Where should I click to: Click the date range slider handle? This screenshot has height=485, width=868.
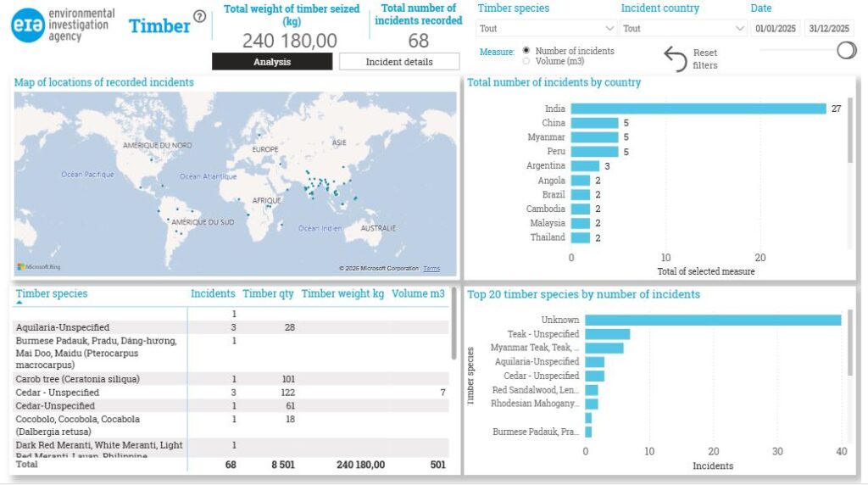[846, 50]
